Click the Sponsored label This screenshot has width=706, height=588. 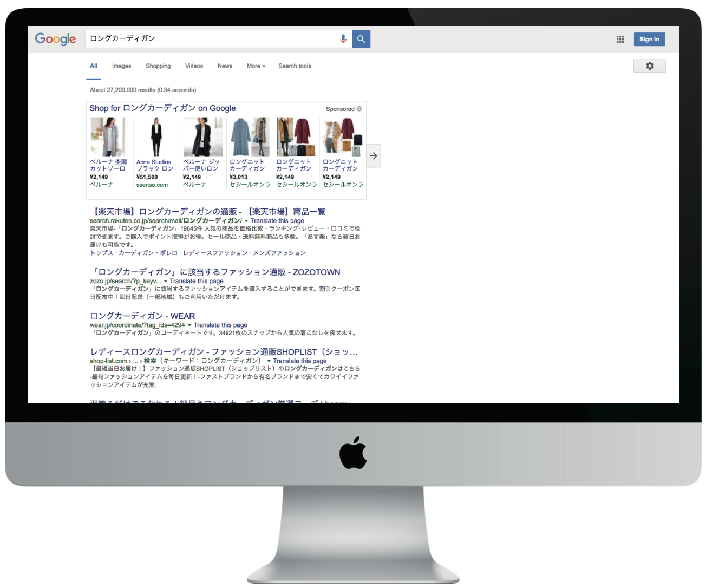[x=340, y=109]
